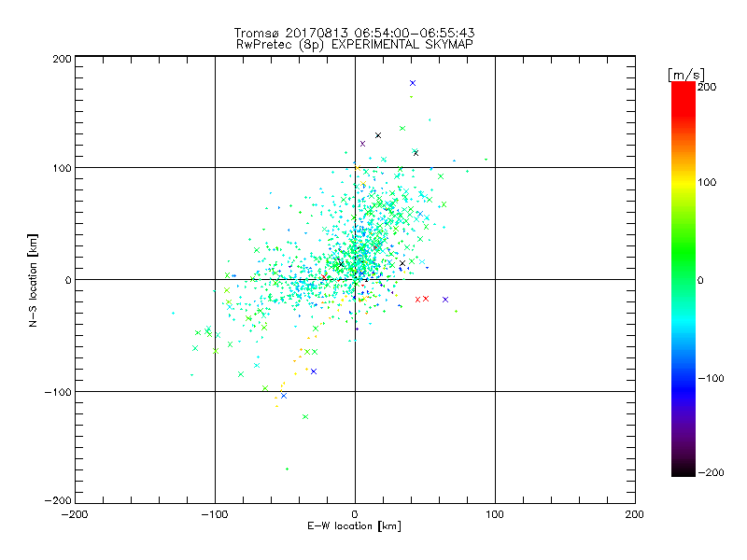
Task: Click the y-axis tick label '200'
Action: pyautogui.click(x=62, y=59)
